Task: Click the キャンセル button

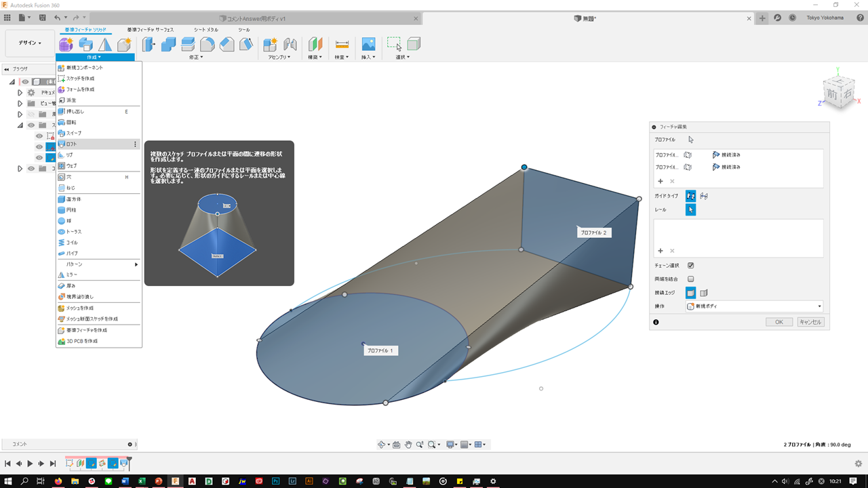Action: pyautogui.click(x=810, y=322)
